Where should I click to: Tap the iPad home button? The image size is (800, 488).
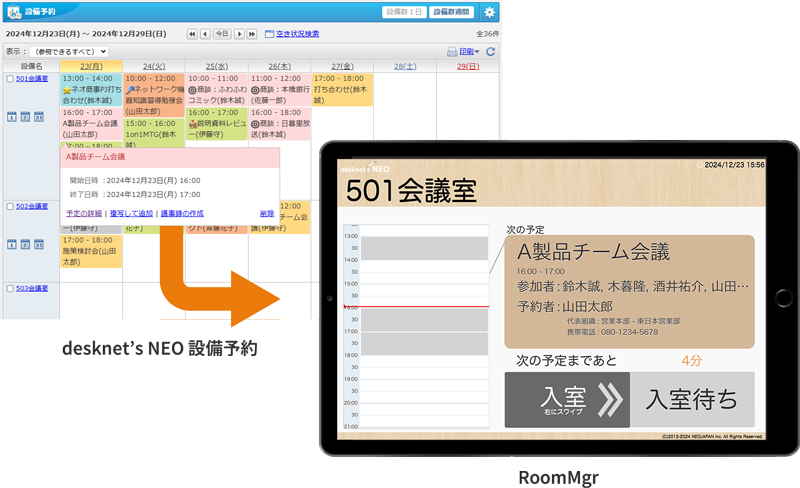pyautogui.click(x=783, y=298)
